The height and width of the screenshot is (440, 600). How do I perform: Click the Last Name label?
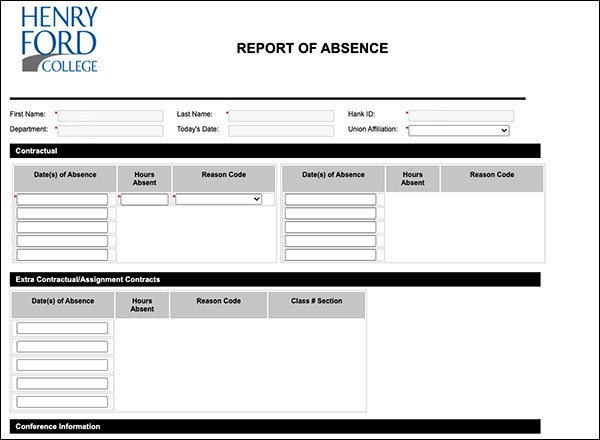click(x=194, y=114)
